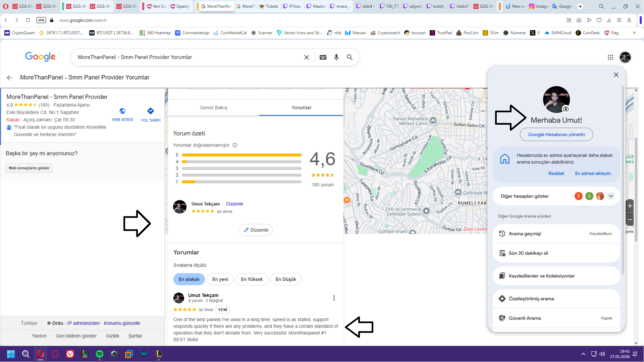Switch to the Genel Bakış tab
Screen dimensions: 644x362
coord(214,108)
